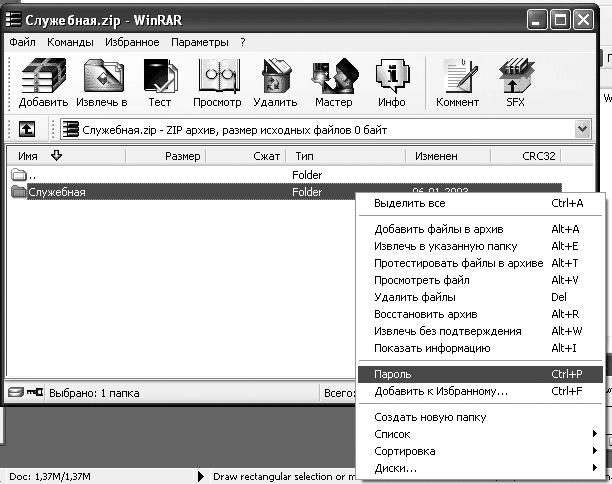The height and width of the screenshot is (484, 612).
Task: Click the address bar archive path field
Action: (326, 129)
